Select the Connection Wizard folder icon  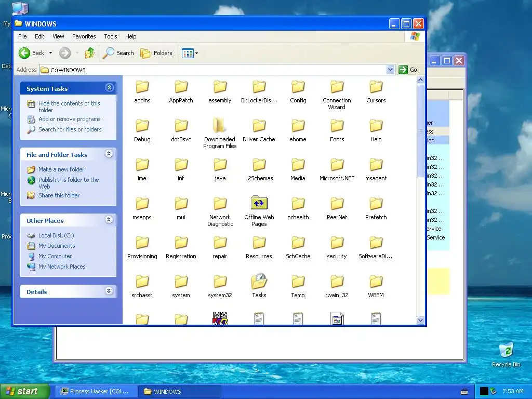click(x=337, y=87)
